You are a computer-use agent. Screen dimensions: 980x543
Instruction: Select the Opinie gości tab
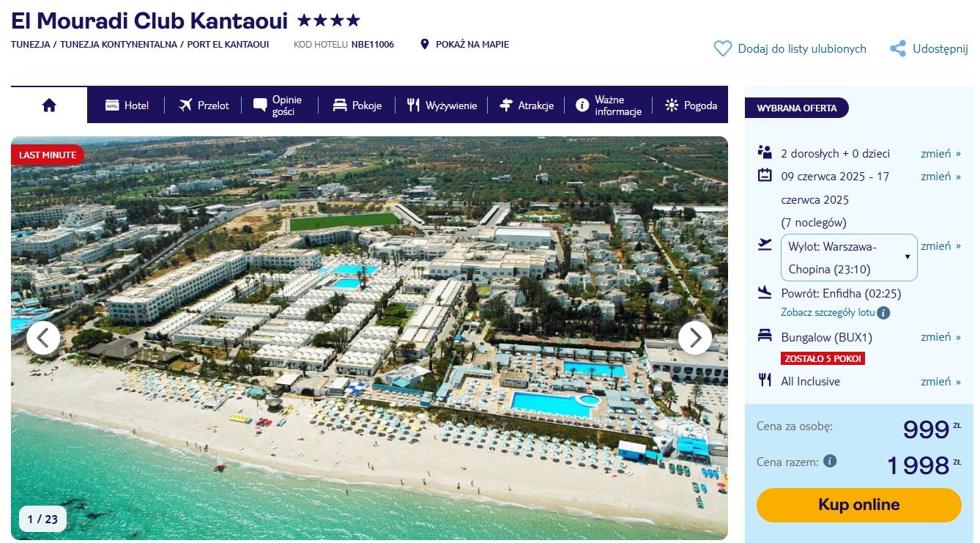click(x=278, y=106)
